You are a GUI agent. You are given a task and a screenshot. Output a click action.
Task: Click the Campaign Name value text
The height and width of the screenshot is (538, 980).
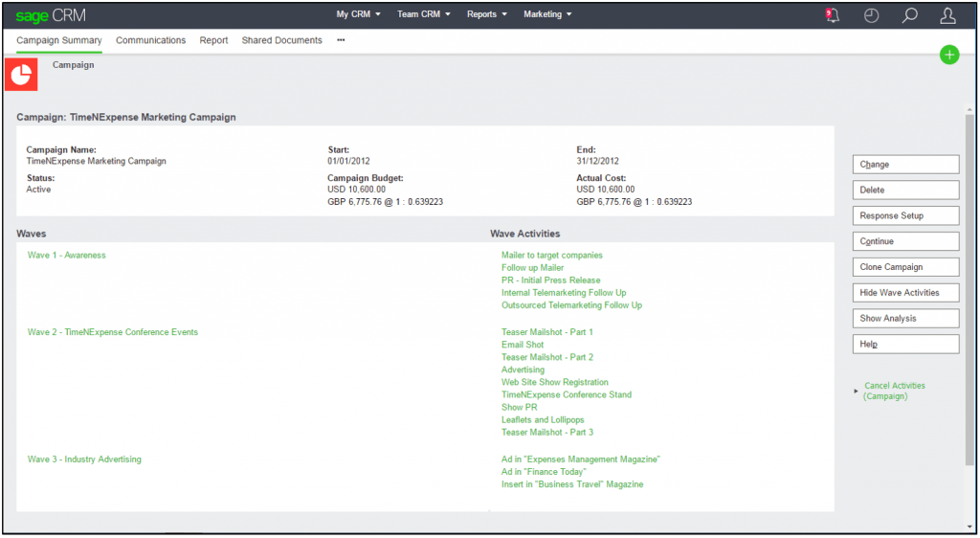point(97,161)
